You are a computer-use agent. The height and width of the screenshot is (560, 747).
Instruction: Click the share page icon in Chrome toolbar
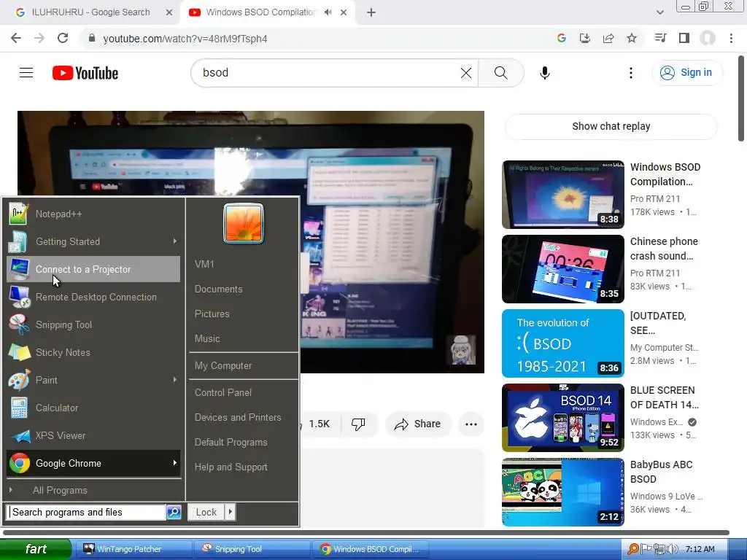[x=608, y=38]
